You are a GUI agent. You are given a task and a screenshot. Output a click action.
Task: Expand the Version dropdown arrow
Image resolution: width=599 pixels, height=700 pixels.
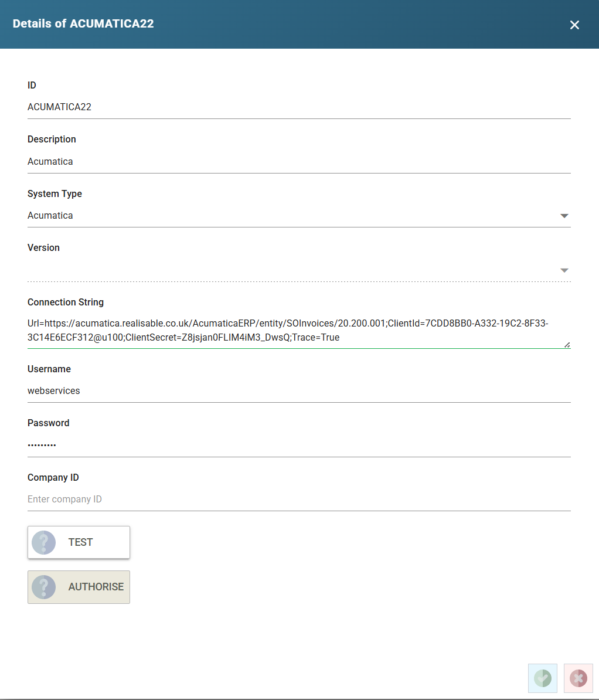(x=564, y=270)
